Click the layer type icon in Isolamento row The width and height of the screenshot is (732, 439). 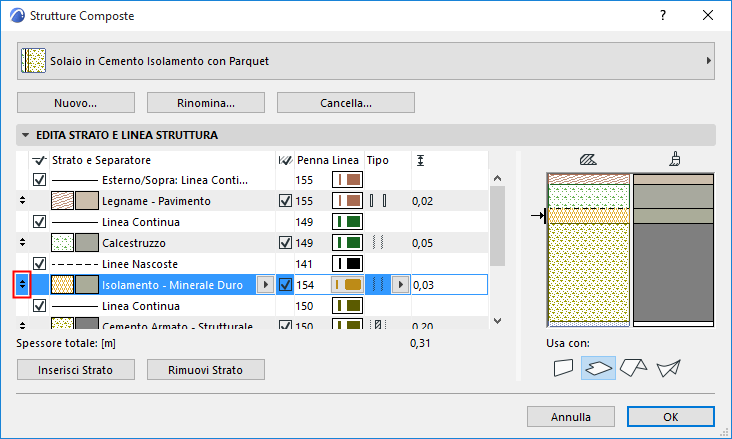[x=378, y=284]
